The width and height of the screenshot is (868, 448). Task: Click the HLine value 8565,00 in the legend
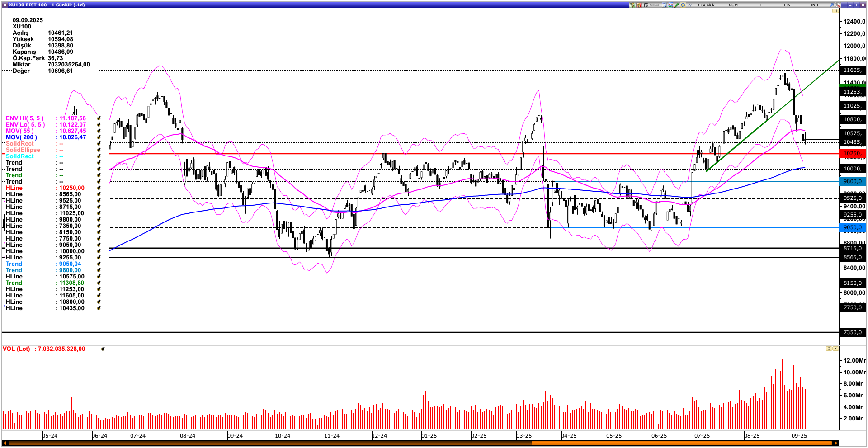tap(70, 194)
